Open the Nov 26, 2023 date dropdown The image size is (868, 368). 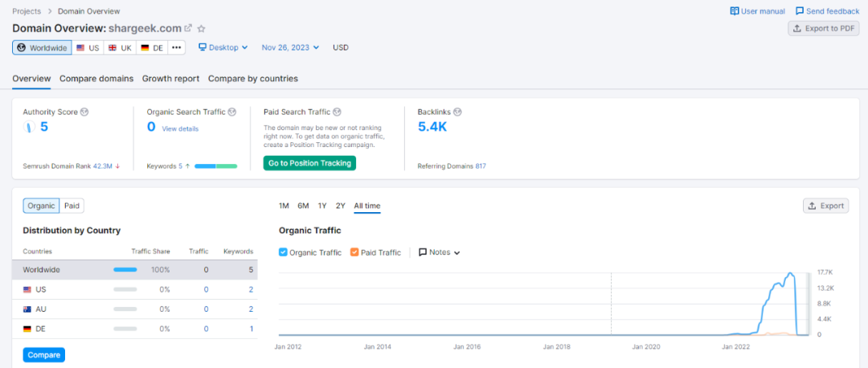coord(291,47)
